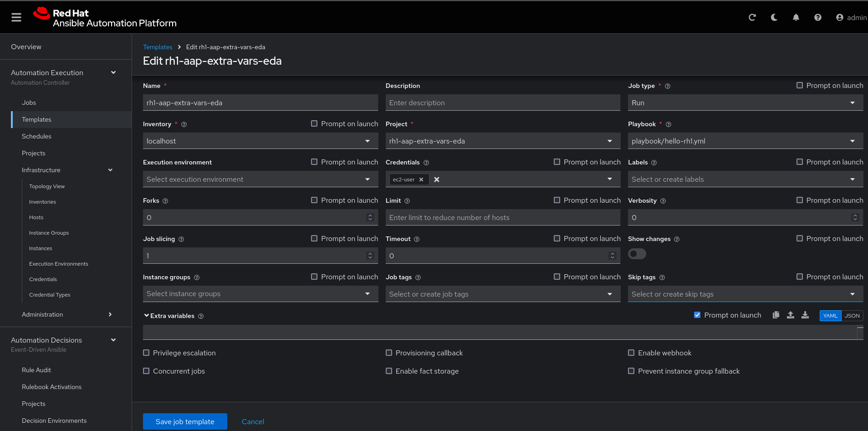Image resolution: width=868 pixels, height=431 pixels.
Task: Check Enable fact storage option
Action: pos(389,371)
